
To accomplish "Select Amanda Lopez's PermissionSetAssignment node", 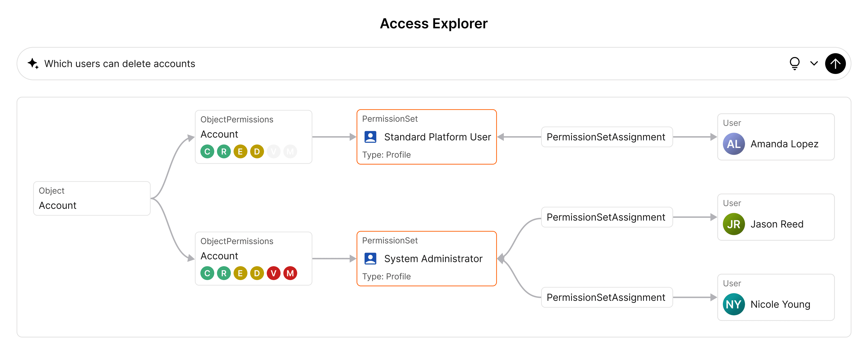I will click(606, 137).
